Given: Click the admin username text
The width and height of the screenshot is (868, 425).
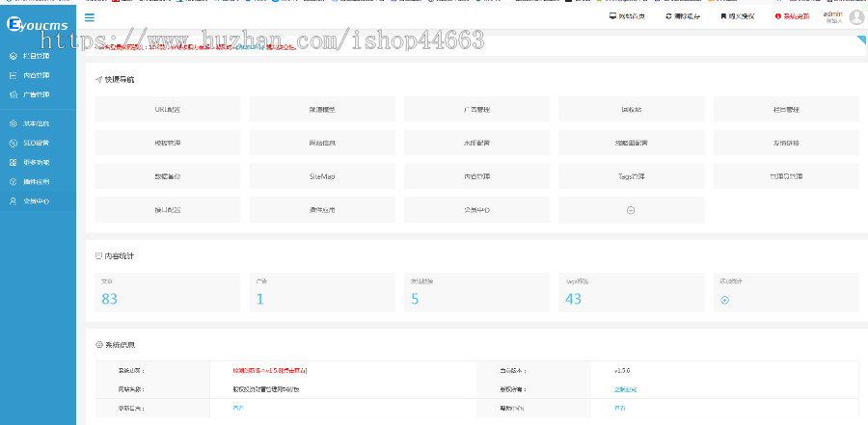Looking at the screenshot, I should (x=832, y=13).
